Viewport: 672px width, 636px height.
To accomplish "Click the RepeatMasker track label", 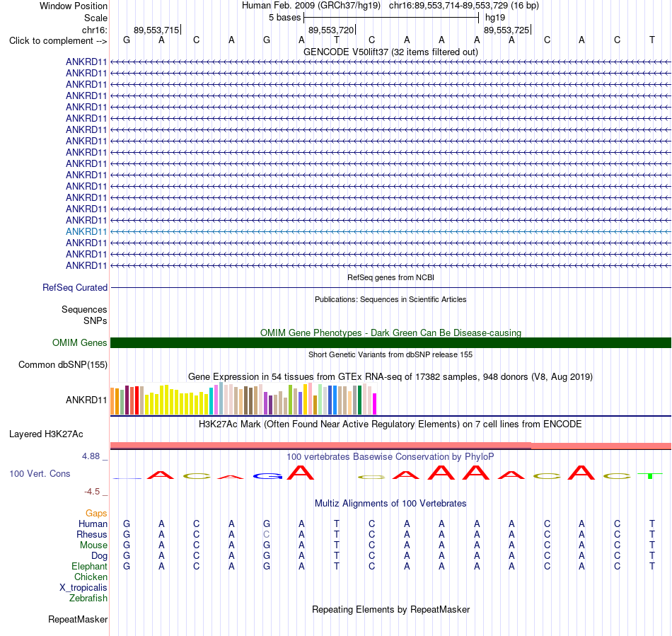I will click(78, 619).
